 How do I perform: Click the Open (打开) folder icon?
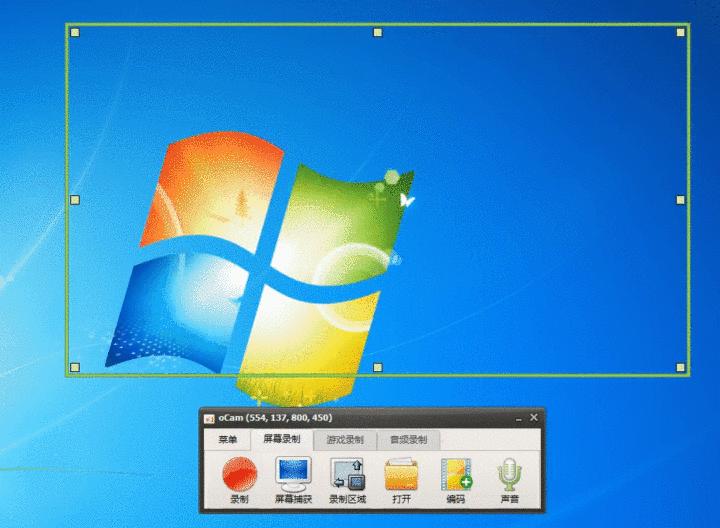coord(401,480)
